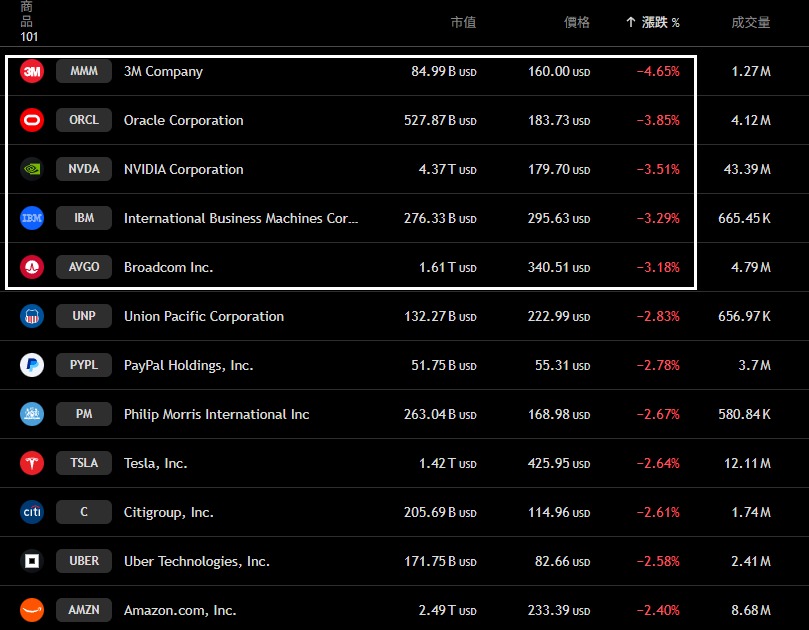Click the Broadcom logo icon
809x630 pixels.
32,267
